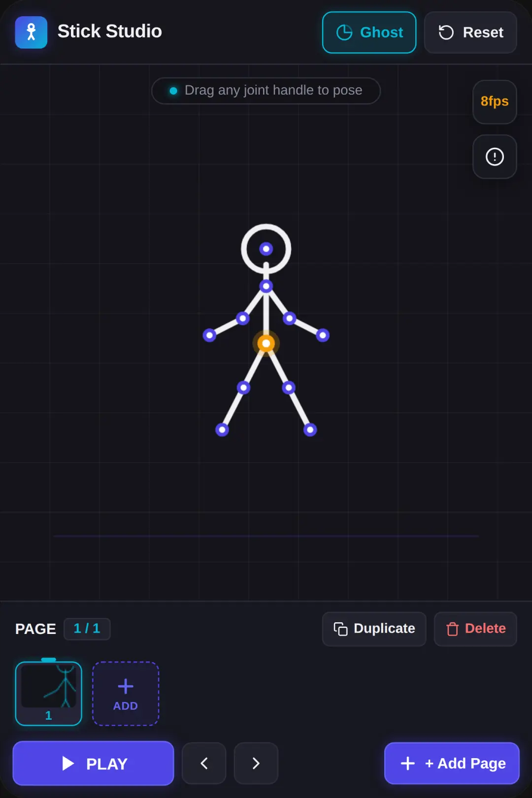Select the orange hip joint handle
Screen dimensions: 532x798
pyautogui.click(x=266, y=343)
